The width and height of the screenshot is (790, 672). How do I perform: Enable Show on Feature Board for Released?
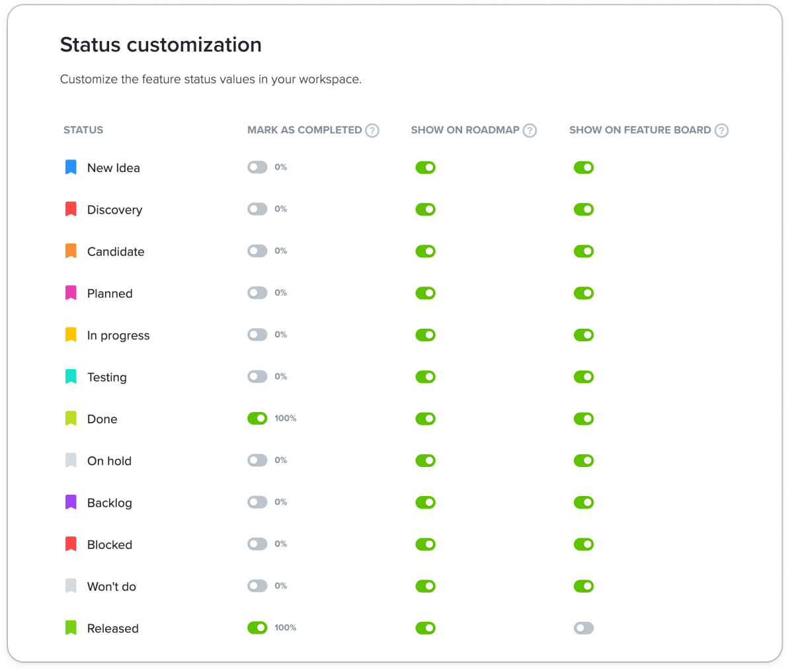click(584, 628)
